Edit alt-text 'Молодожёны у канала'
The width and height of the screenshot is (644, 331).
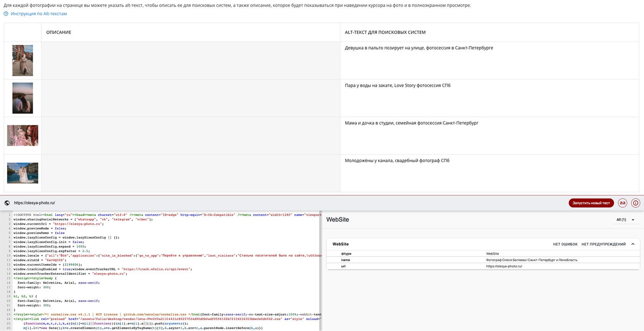pos(490,173)
